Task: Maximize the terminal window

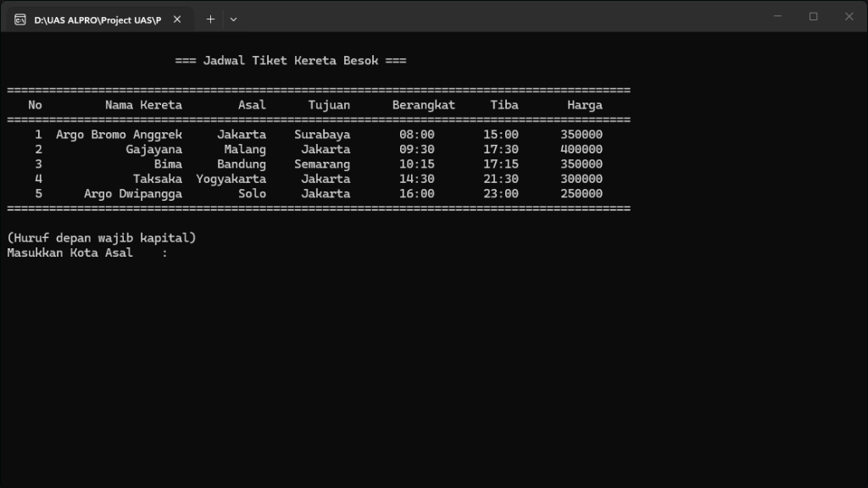Action: coord(813,17)
